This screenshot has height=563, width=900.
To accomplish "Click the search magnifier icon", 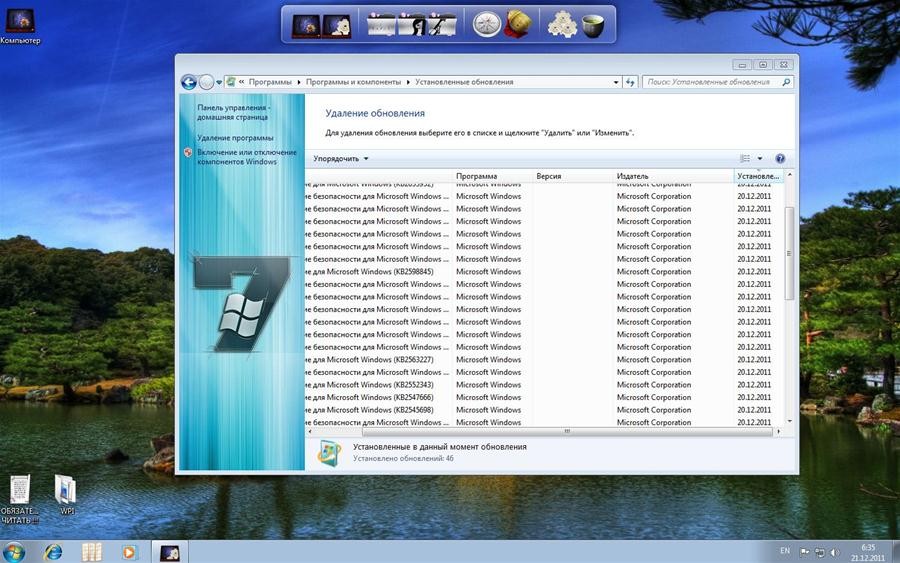I will coord(786,82).
